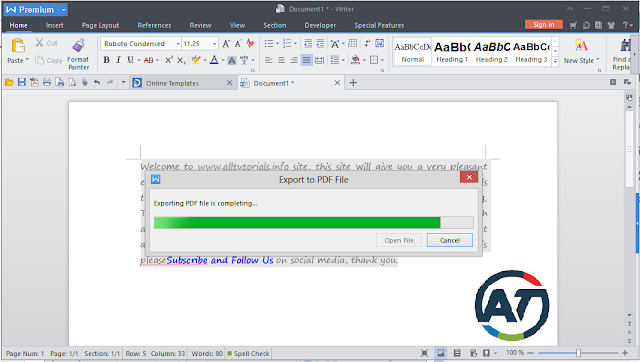Toggle align text left
Viewport: 640px width, 362px height.
(x=269, y=60)
